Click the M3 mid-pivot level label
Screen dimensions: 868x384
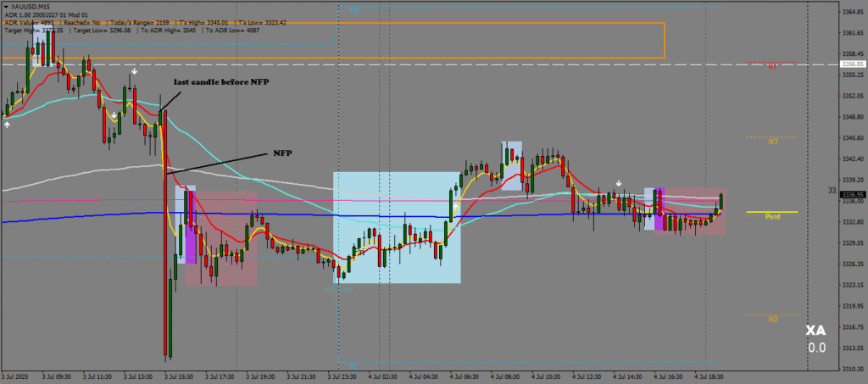[x=773, y=142]
